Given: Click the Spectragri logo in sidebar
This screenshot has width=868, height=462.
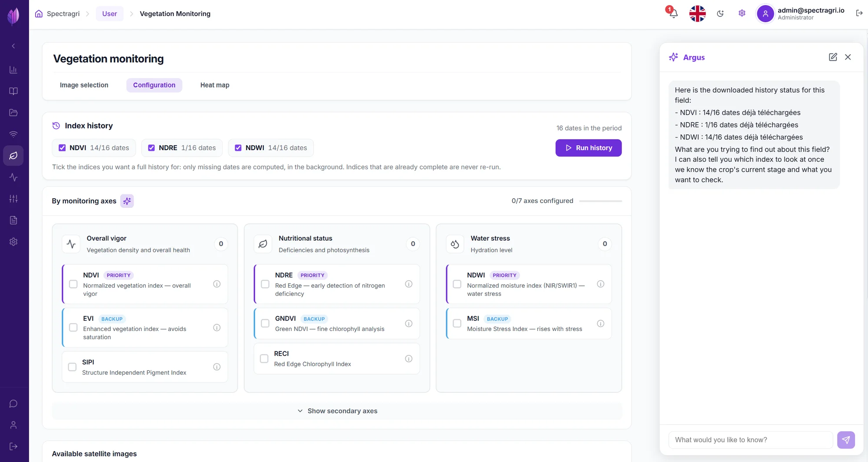Looking at the screenshot, I should click(13, 16).
